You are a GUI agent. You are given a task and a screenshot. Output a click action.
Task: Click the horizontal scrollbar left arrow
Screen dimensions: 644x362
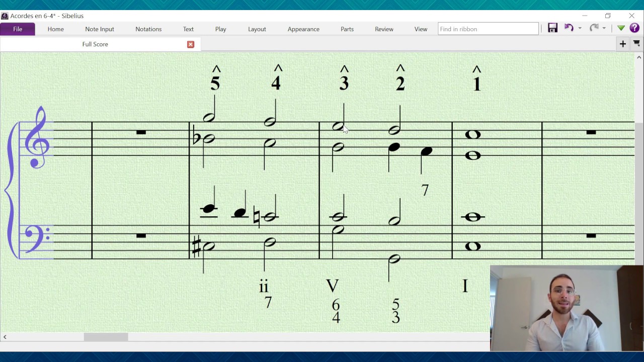[x=5, y=337]
